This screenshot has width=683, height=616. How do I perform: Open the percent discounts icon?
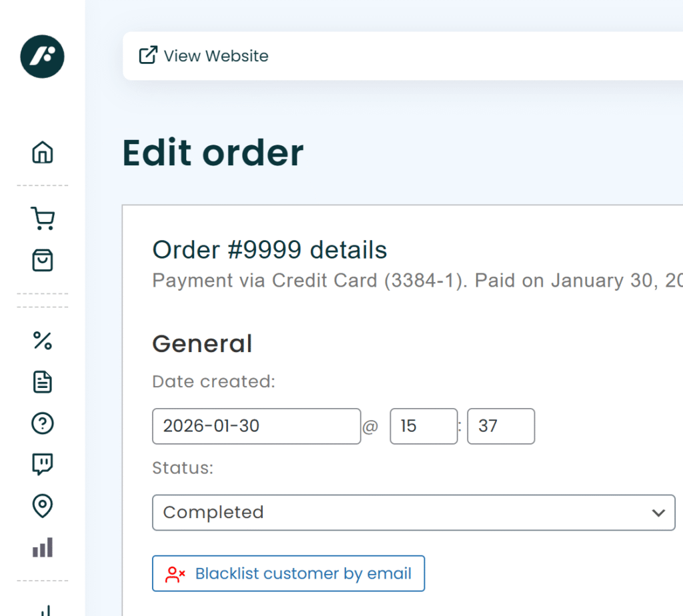(43, 341)
